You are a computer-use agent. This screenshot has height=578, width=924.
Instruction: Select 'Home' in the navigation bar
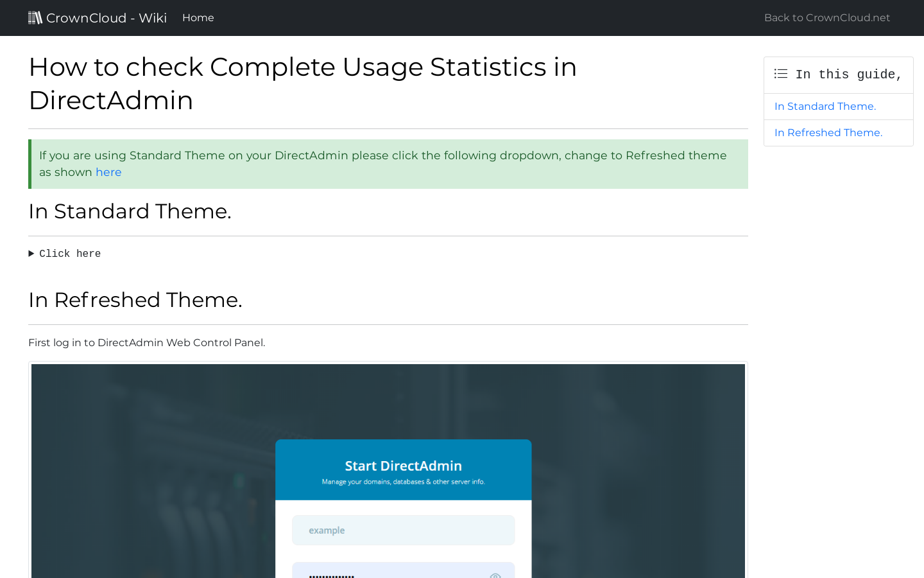(x=198, y=17)
